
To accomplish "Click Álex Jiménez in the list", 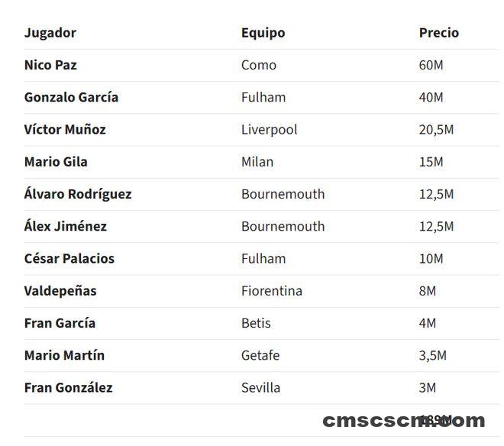I will [x=66, y=226].
